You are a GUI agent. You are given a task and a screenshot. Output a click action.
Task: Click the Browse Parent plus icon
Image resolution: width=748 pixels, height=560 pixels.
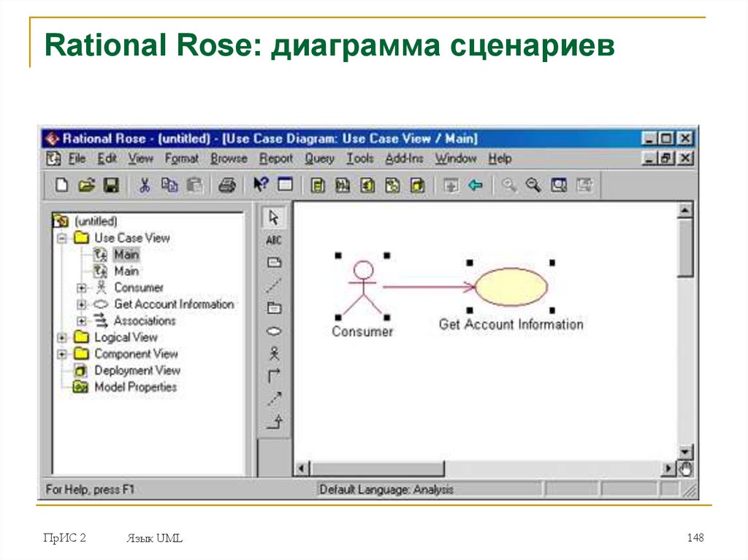click(450, 185)
